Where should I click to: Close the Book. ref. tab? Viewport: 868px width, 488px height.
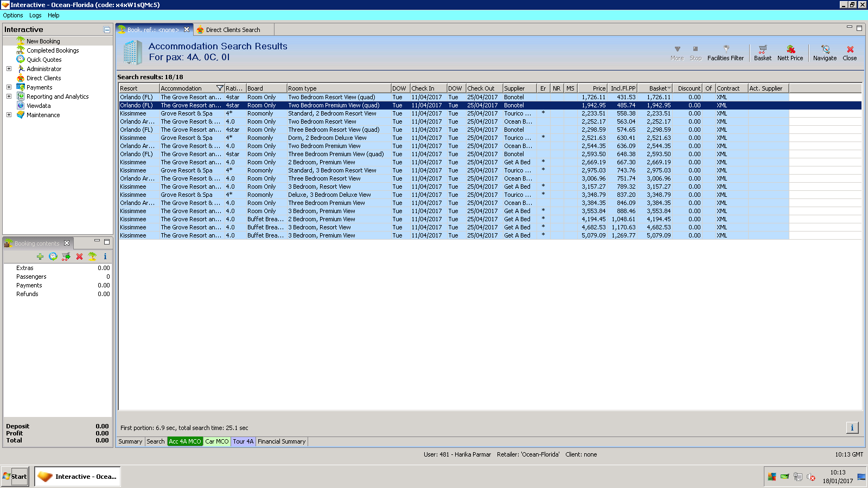(187, 30)
